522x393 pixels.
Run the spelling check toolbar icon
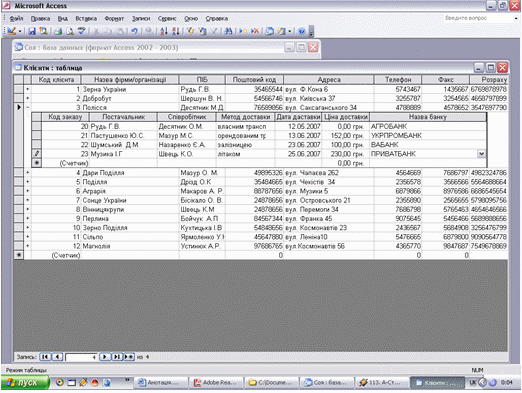[81, 31]
